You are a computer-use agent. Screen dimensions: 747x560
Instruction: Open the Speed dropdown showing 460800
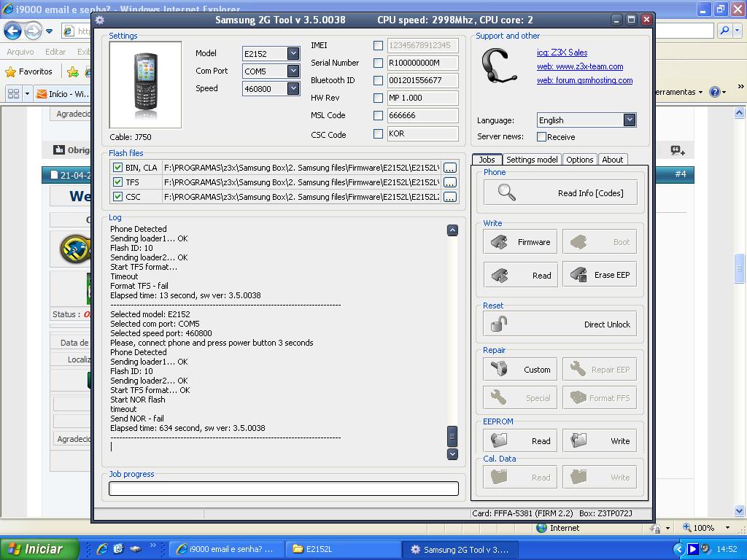click(293, 88)
